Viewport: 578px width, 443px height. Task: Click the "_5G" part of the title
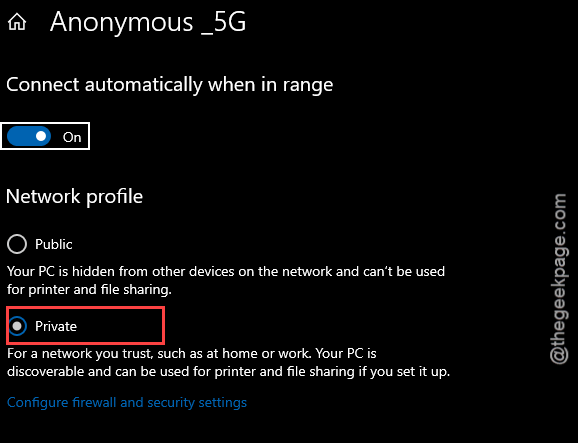pos(223,23)
